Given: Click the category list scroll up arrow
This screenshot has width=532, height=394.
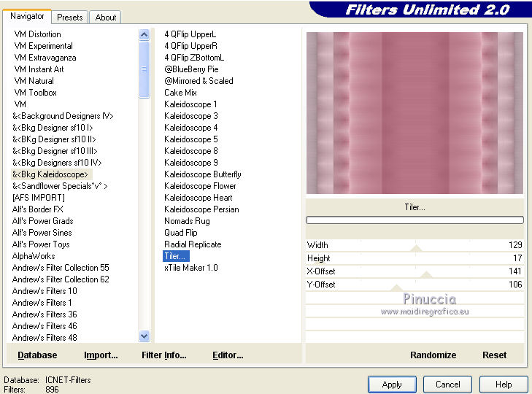Looking at the screenshot, I should click(x=144, y=34).
